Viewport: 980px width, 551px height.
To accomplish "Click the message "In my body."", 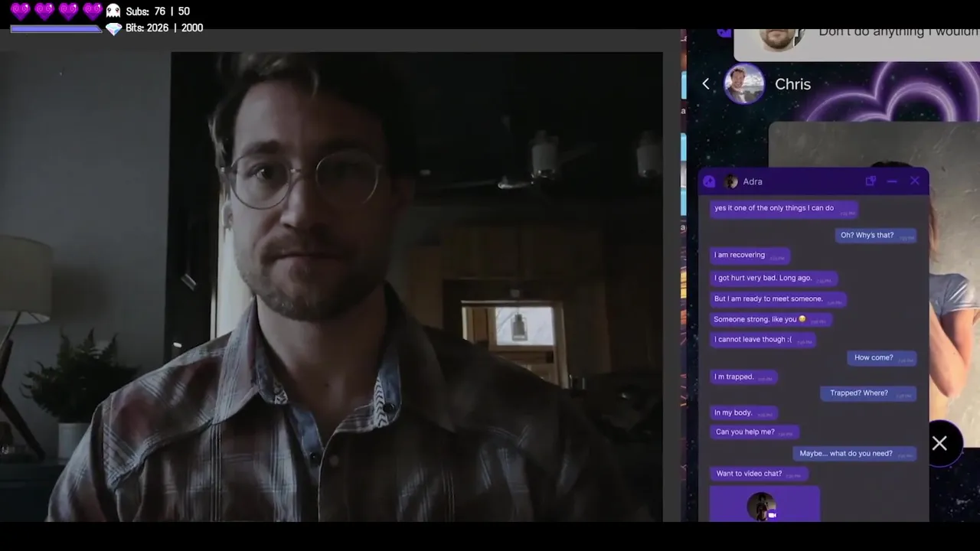I will coord(743,412).
